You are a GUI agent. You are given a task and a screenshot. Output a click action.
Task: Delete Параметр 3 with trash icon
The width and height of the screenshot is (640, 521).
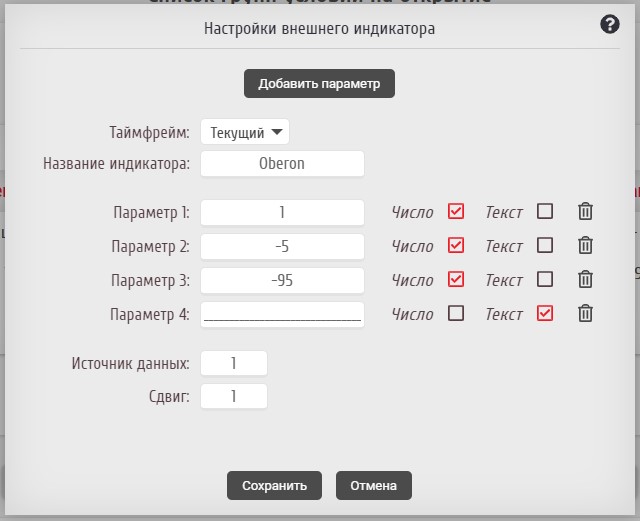click(586, 280)
